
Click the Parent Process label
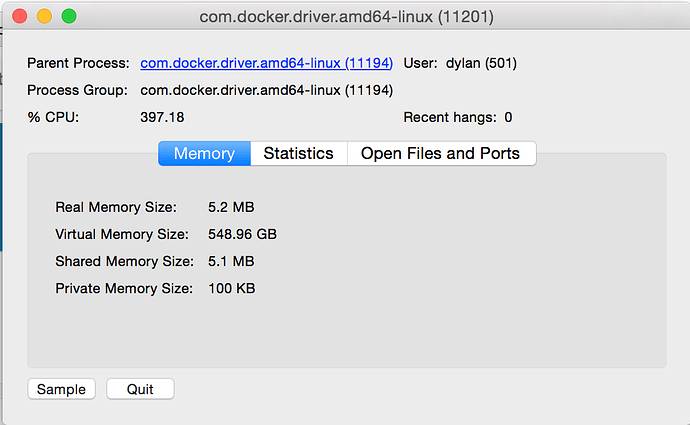(x=79, y=63)
